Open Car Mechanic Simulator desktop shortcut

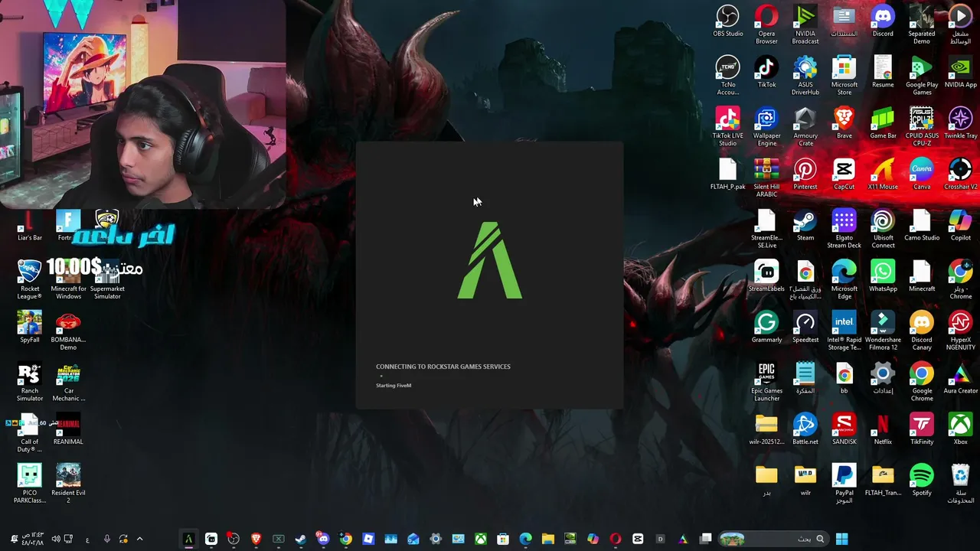click(68, 383)
